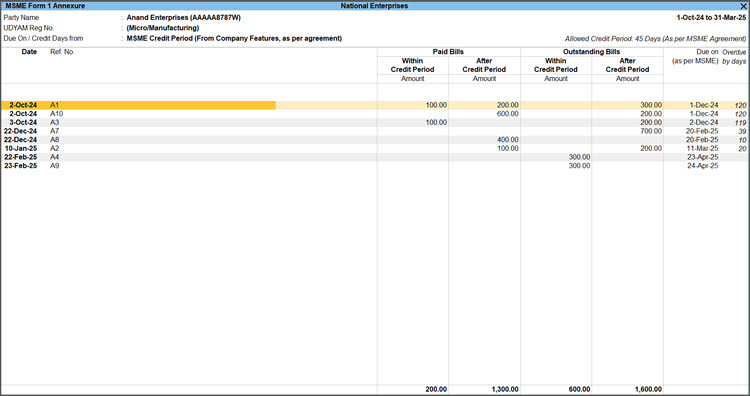This screenshot has width=750, height=396.
Task: Click the Ref. No. column header
Action: 62,52
